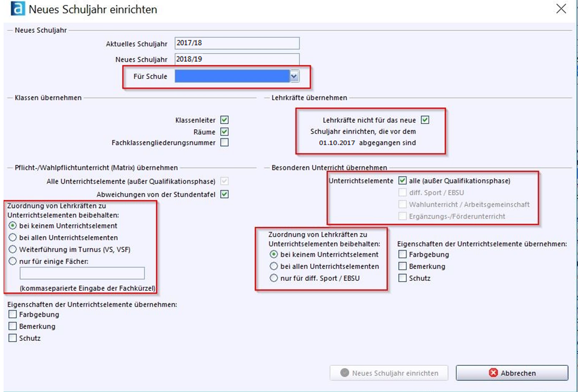Select Weiterführung im Turnus (VS, VSF) radio
Viewport: 578px width, 392px height.
(x=13, y=249)
